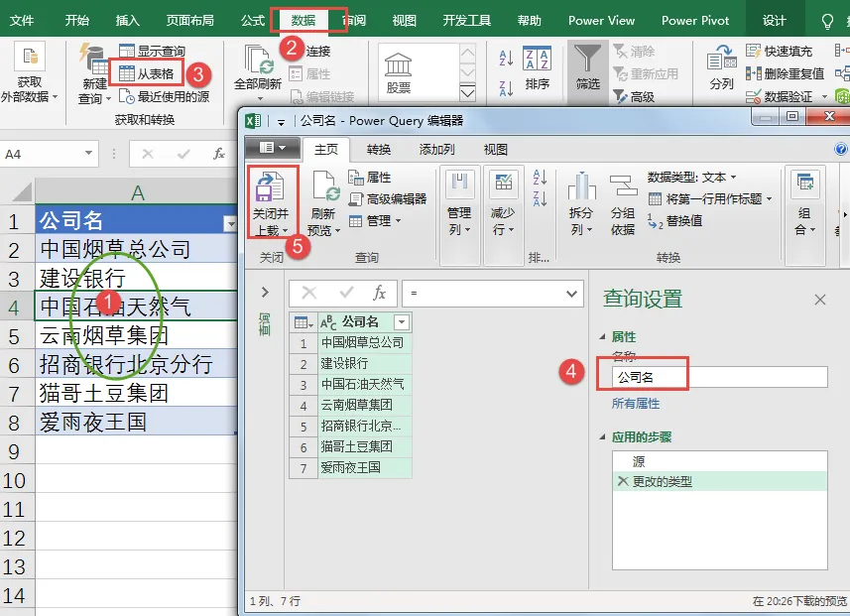Click 快速填充 flash fill
The image size is (850, 616).
779,51
